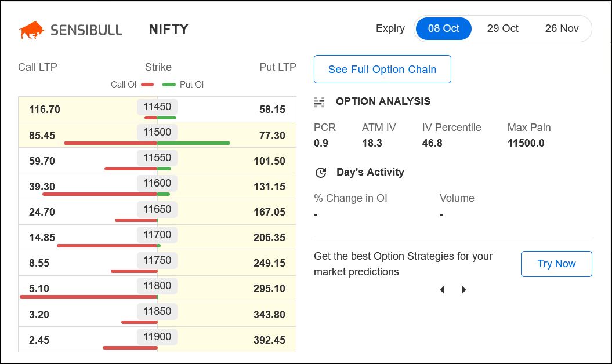Click the 11500 strike put OI bar
This screenshot has height=364, width=612.
click(194, 143)
